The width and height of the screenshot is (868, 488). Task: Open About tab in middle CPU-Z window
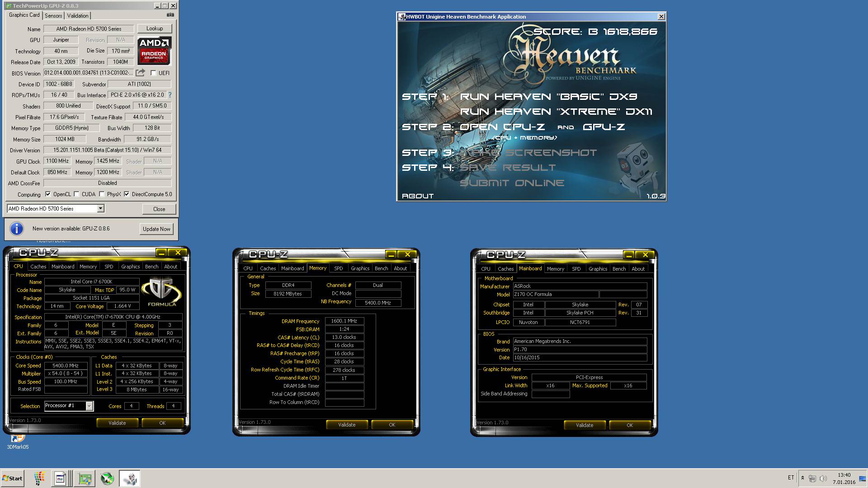coord(401,268)
